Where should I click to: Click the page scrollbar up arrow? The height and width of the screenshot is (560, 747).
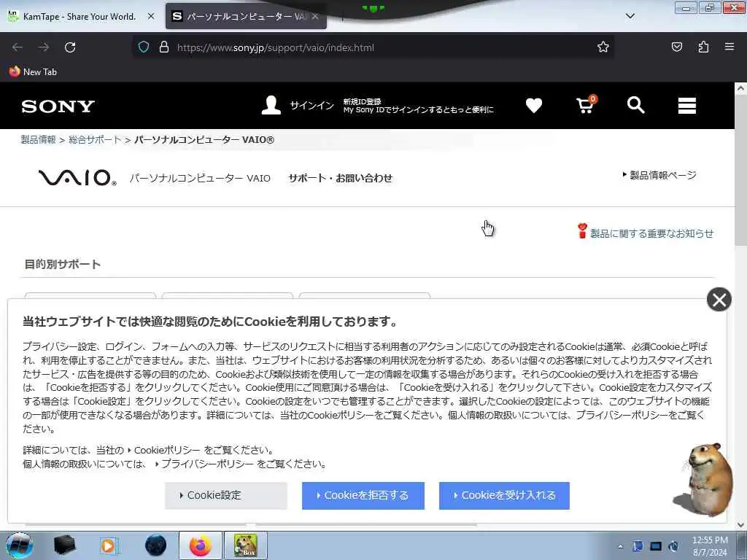tap(740, 88)
